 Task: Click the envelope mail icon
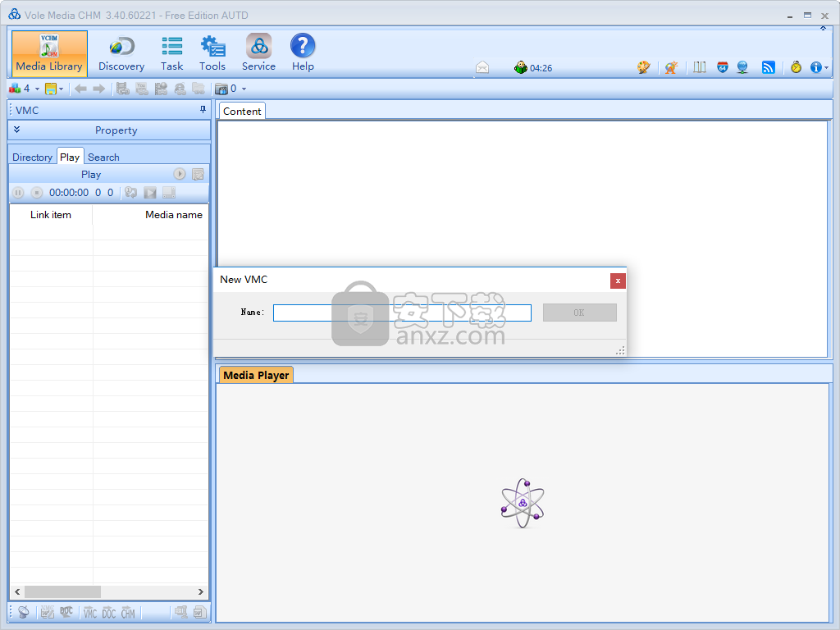pos(482,68)
